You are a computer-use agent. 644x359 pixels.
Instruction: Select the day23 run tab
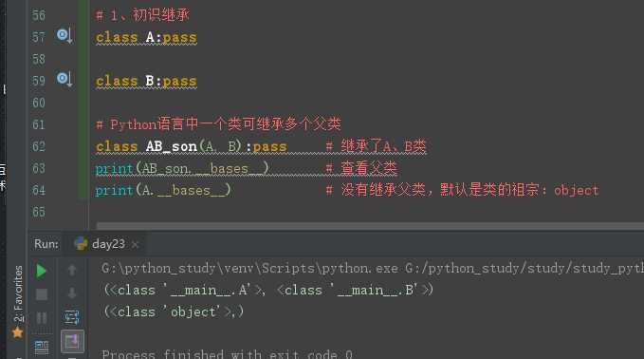pos(108,244)
